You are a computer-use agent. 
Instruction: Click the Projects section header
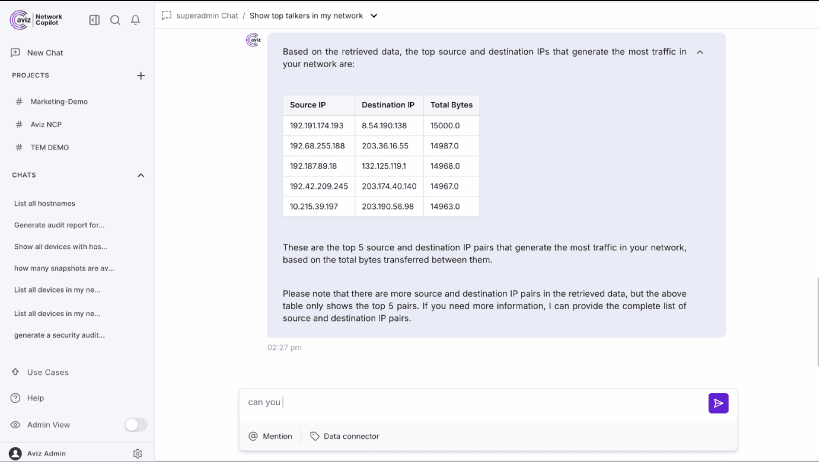pos(30,76)
